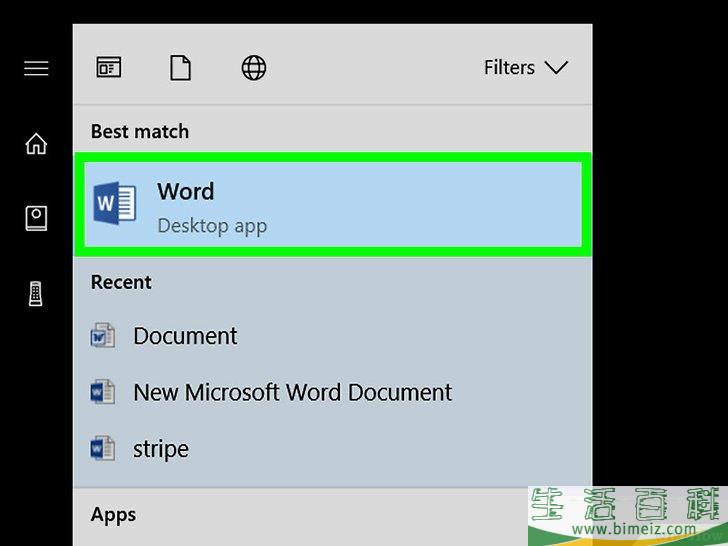Open the Notebook icon in the sidebar
The height and width of the screenshot is (546, 728).
(36, 218)
